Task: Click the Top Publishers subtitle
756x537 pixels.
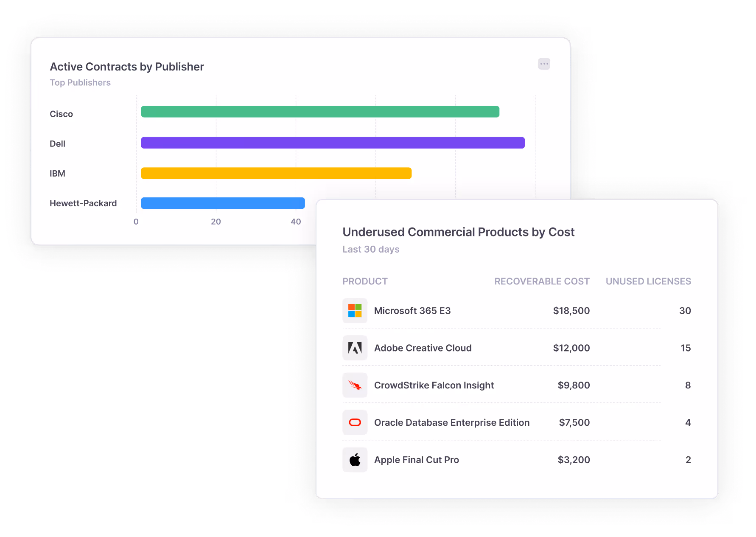Action: click(80, 82)
